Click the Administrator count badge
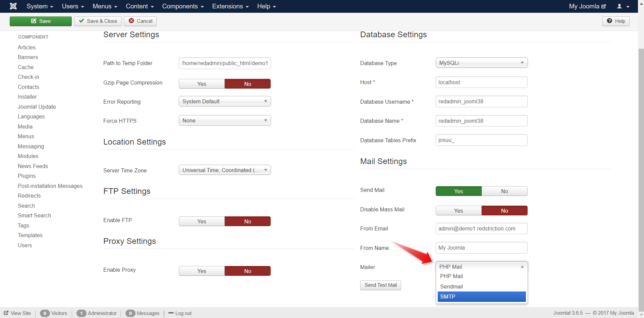This screenshot has height=318, width=644. click(x=81, y=313)
